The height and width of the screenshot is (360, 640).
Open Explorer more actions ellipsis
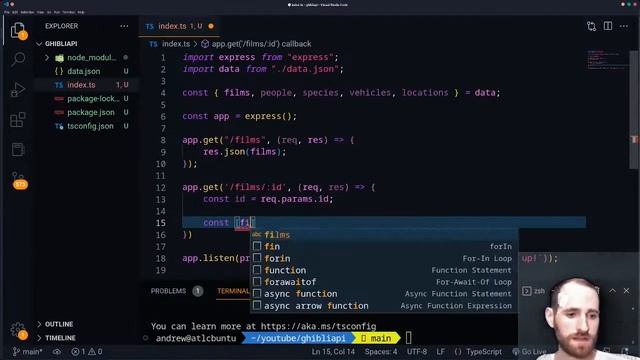tap(124, 26)
